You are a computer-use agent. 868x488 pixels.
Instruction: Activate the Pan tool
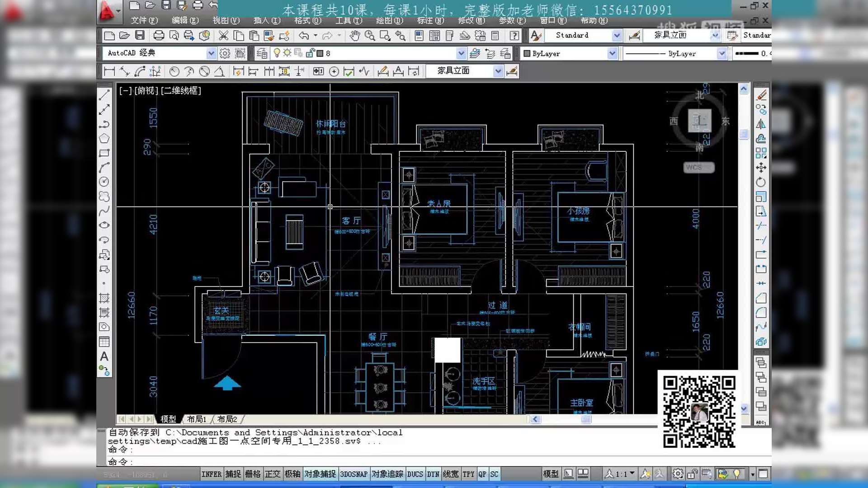pyautogui.click(x=355, y=36)
